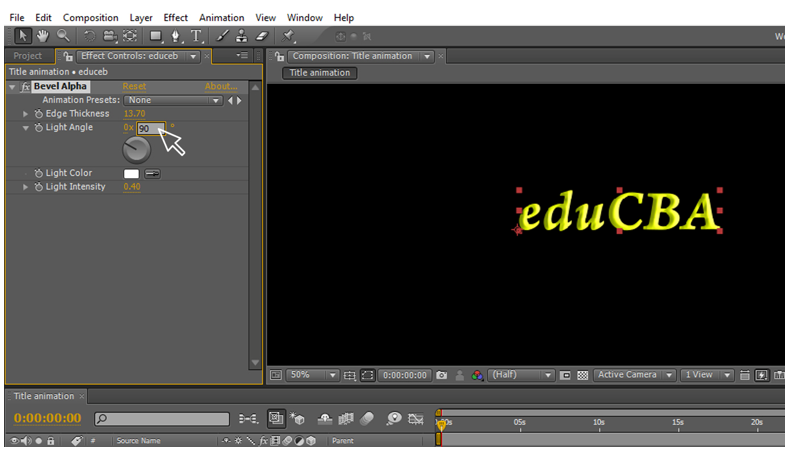788x450 pixels.
Task: Toggle the Effect Controls panel lock
Action: (x=68, y=56)
